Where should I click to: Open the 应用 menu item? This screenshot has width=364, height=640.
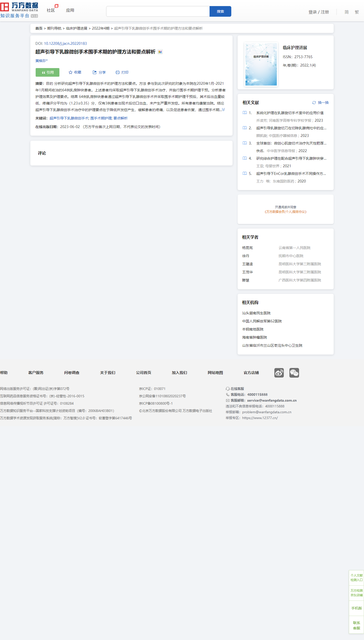70,10
